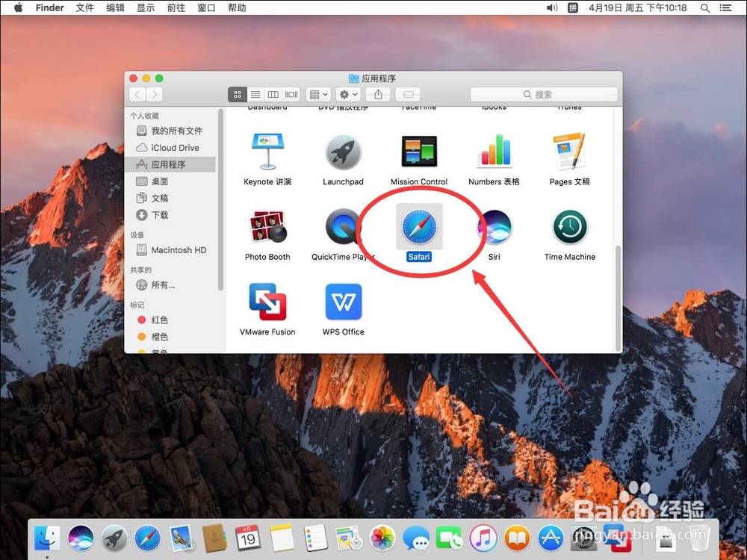This screenshot has width=747, height=560.
Task: Open FaceTime icon in the Dock
Action: pos(449,538)
